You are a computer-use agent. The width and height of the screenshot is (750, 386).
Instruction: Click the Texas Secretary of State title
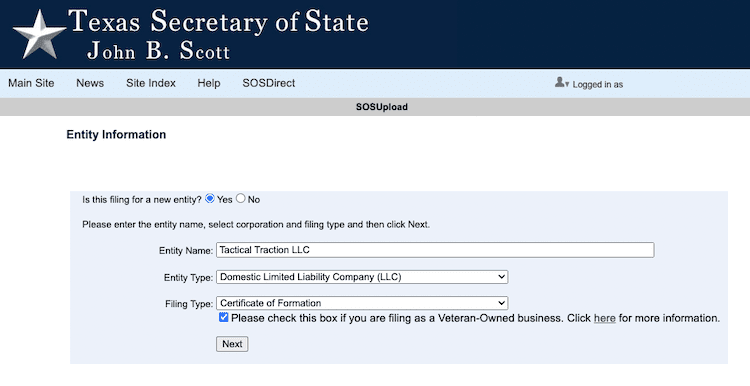click(x=219, y=22)
